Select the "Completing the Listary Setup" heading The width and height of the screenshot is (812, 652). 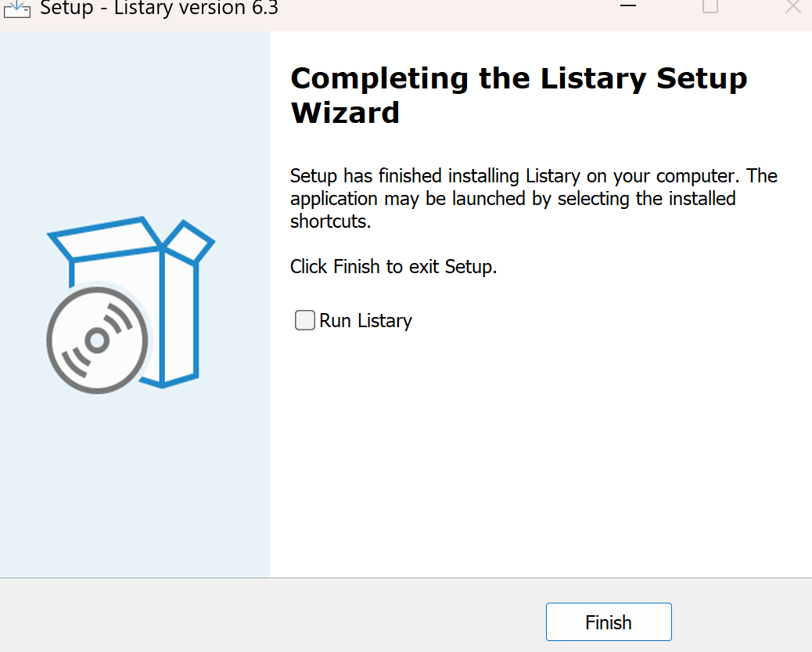(519, 79)
